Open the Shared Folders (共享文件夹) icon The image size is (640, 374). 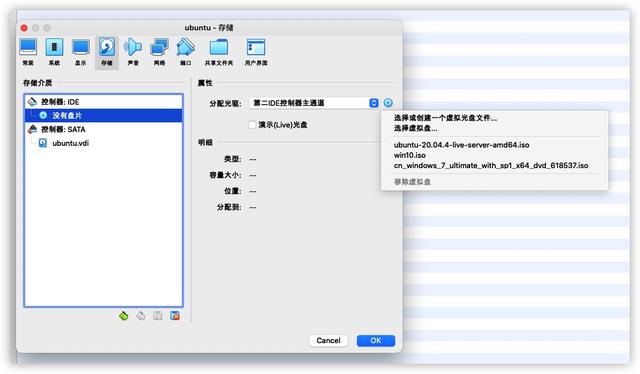click(219, 51)
